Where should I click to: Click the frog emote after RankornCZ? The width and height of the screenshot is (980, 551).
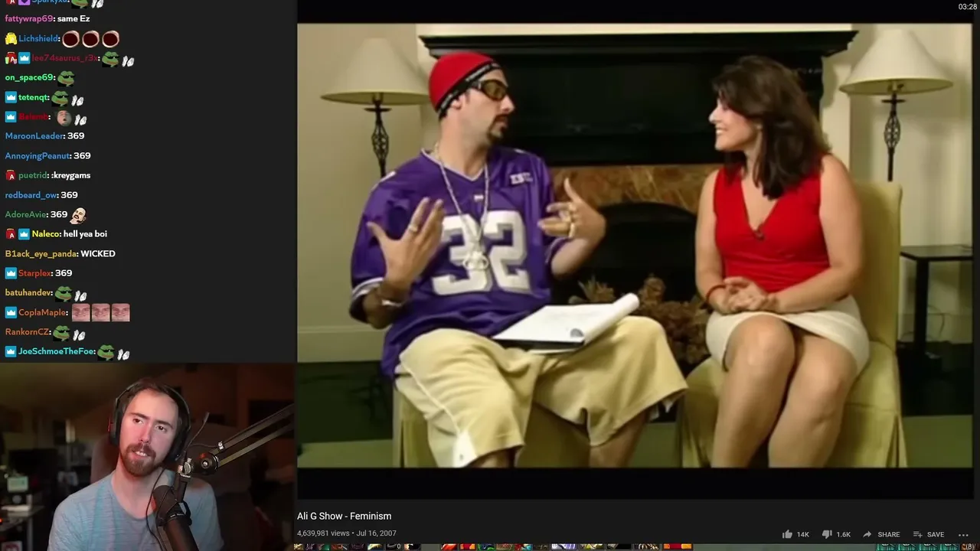pyautogui.click(x=61, y=332)
